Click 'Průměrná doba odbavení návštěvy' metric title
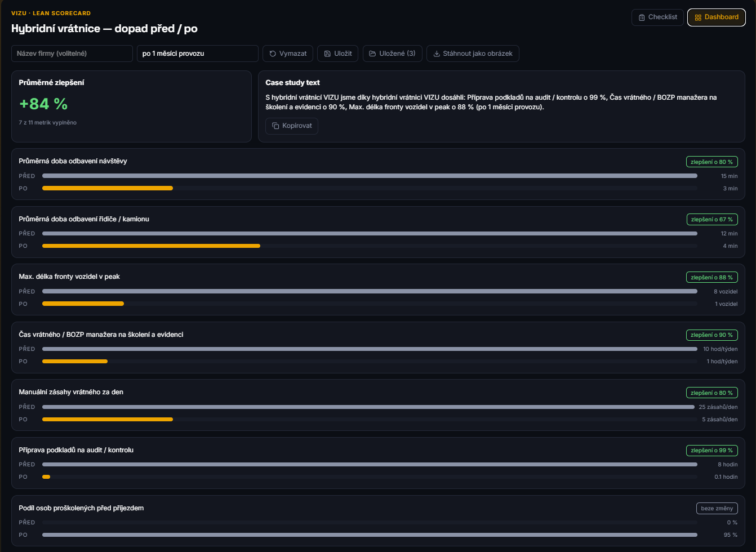 pos(73,161)
